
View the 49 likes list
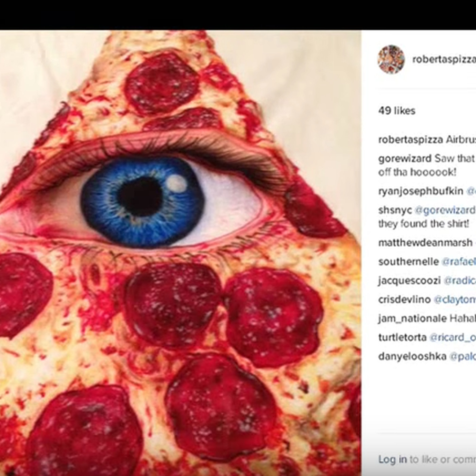point(397,111)
